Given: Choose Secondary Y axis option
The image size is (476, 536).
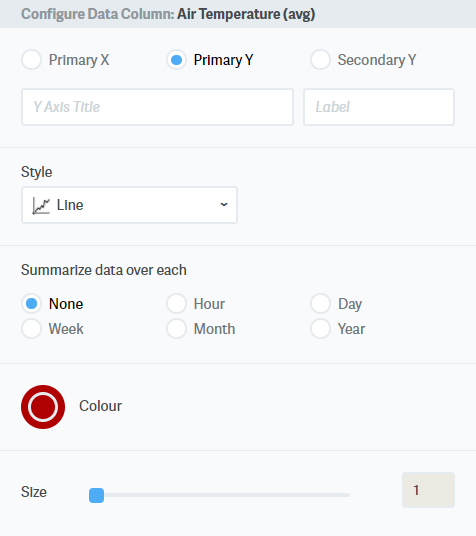Looking at the screenshot, I should 320,60.
